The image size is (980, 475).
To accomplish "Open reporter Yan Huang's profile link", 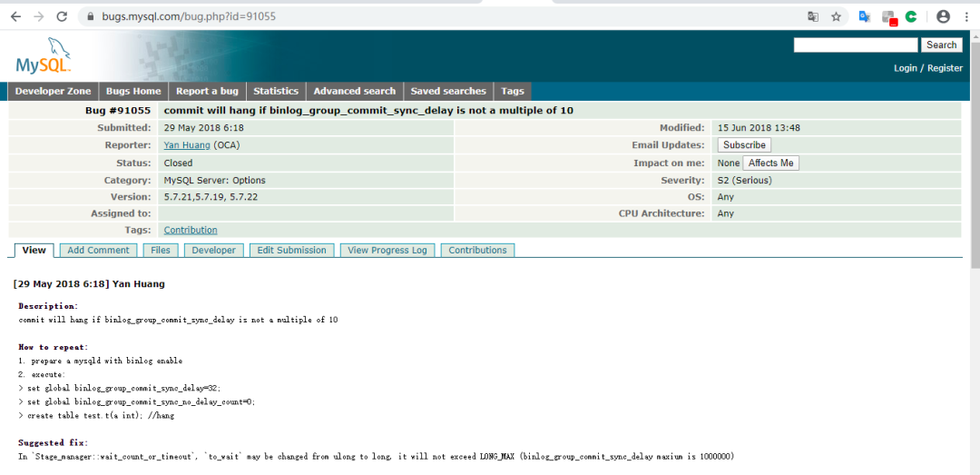I will (188, 145).
